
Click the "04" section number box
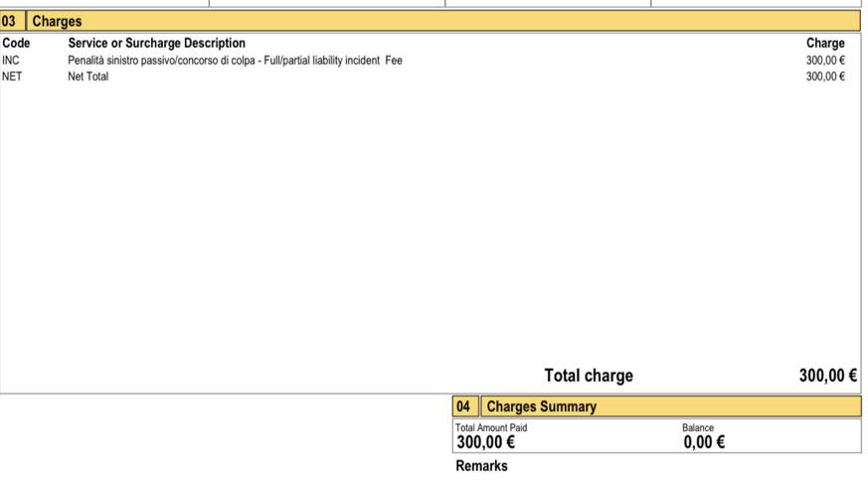[465, 406]
